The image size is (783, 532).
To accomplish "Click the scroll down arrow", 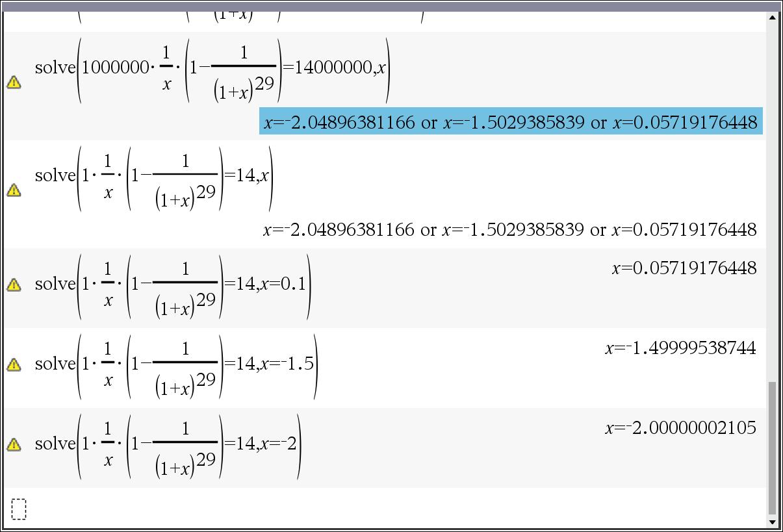I will [772, 522].
